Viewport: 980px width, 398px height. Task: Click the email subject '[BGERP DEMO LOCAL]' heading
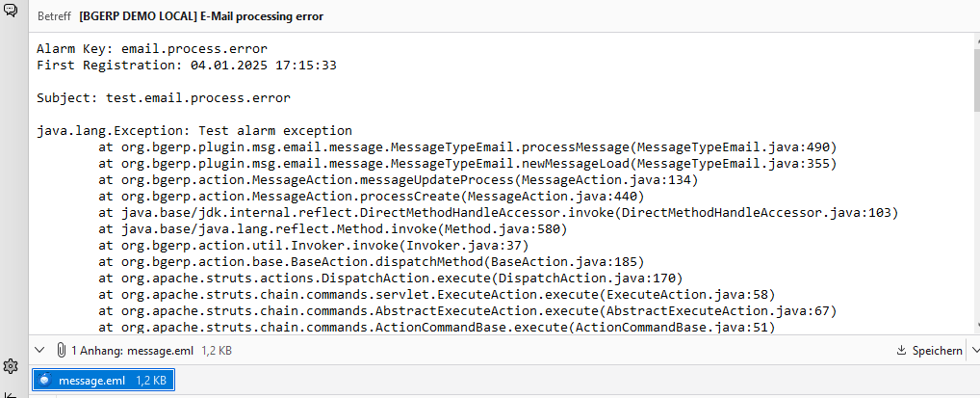(x=201, y=16)
